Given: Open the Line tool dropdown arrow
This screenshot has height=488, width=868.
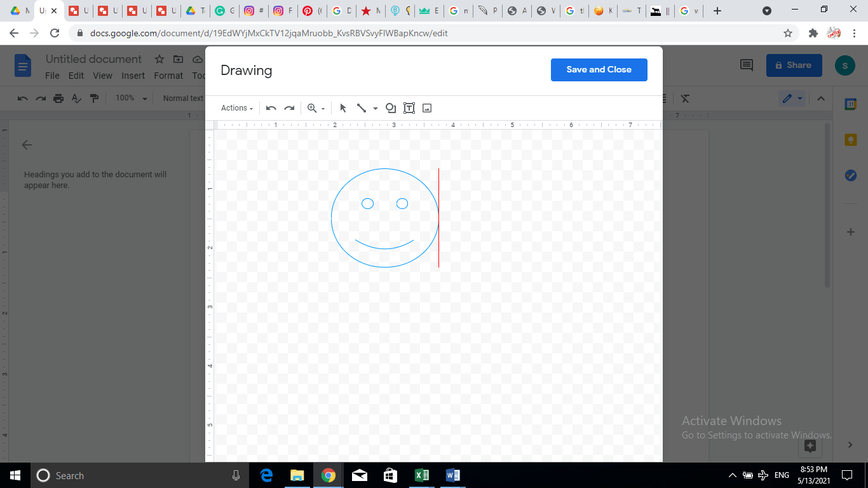Looking at the screenshot, I should (x=375, y=108).
